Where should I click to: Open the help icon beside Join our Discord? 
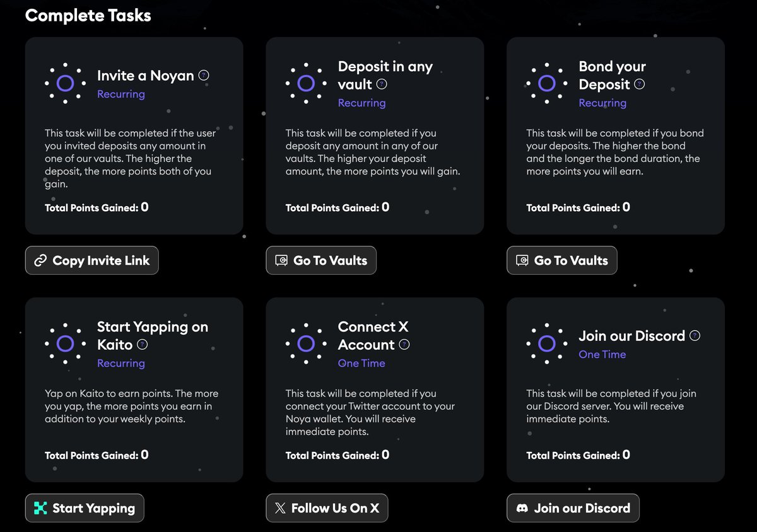[695, 335]
